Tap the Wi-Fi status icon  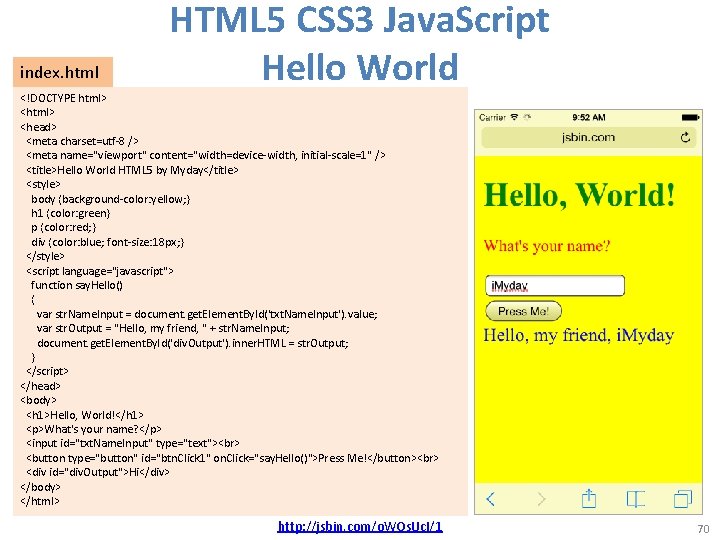[x=514, y=117]
